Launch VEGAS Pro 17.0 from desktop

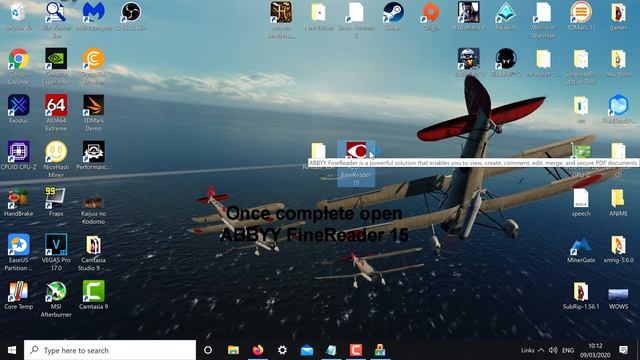click(x=56, y=252)
